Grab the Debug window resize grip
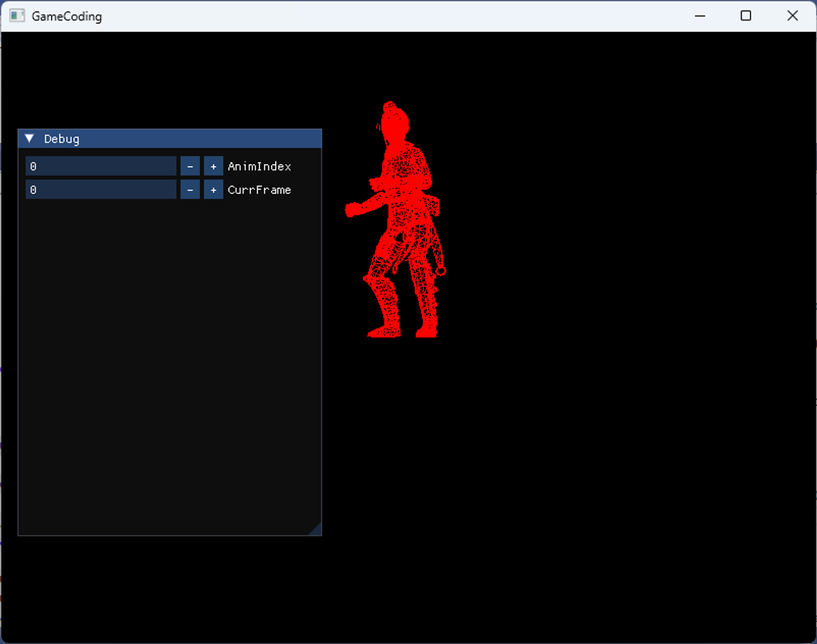The width and height of the screenshot is (817, 644). pyautogui.click(x=317, y=530)
